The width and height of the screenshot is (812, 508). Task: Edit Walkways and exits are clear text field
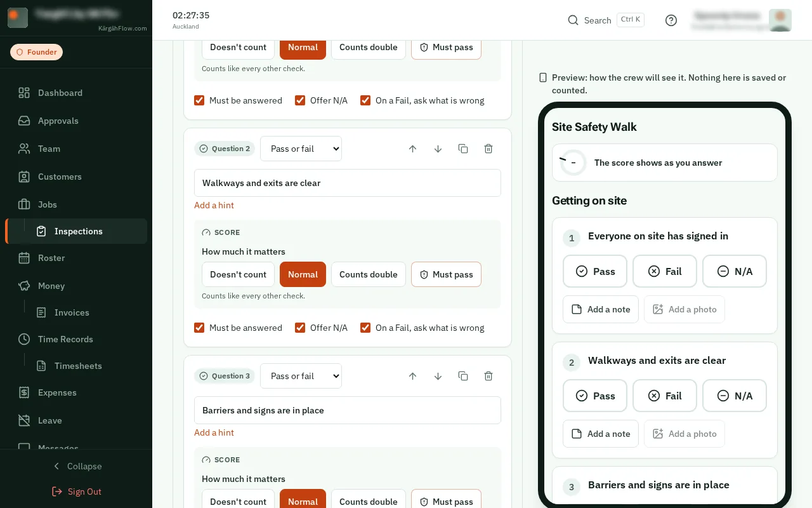coord(348,183)
